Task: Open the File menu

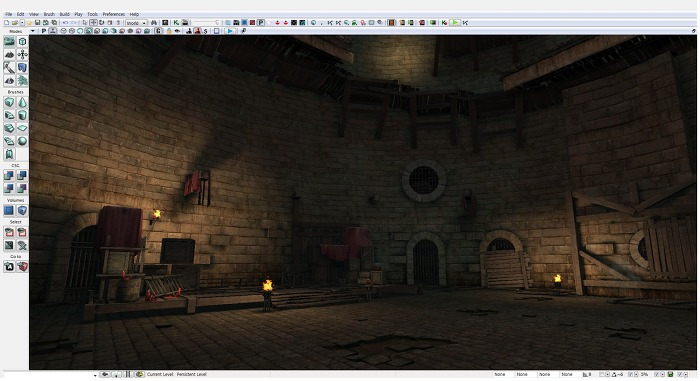Action: [8, 14]
